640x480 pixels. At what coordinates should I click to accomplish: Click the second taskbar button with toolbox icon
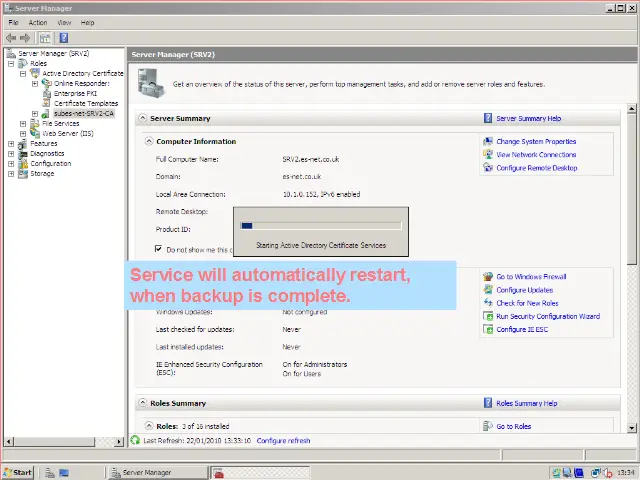click(260, 472)
